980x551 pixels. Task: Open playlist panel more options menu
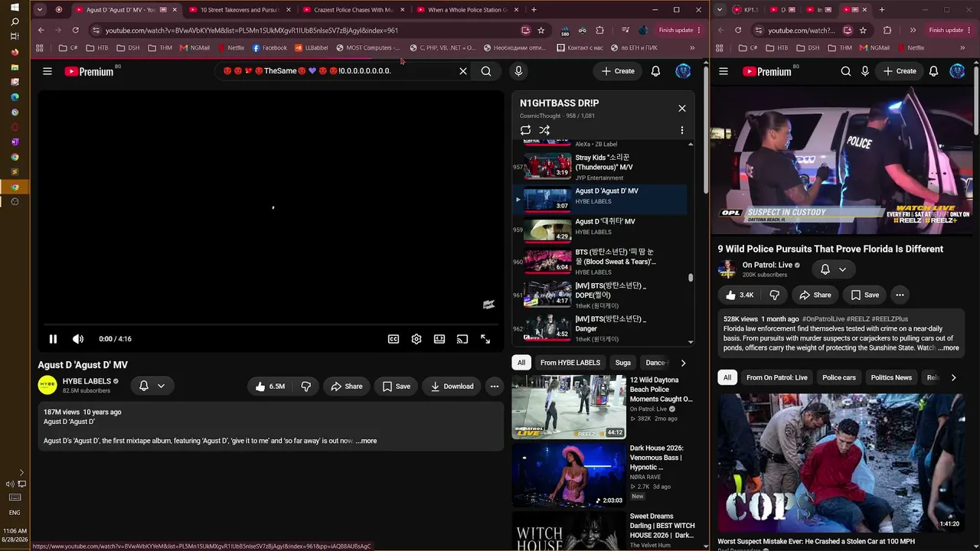pos(681,130)
